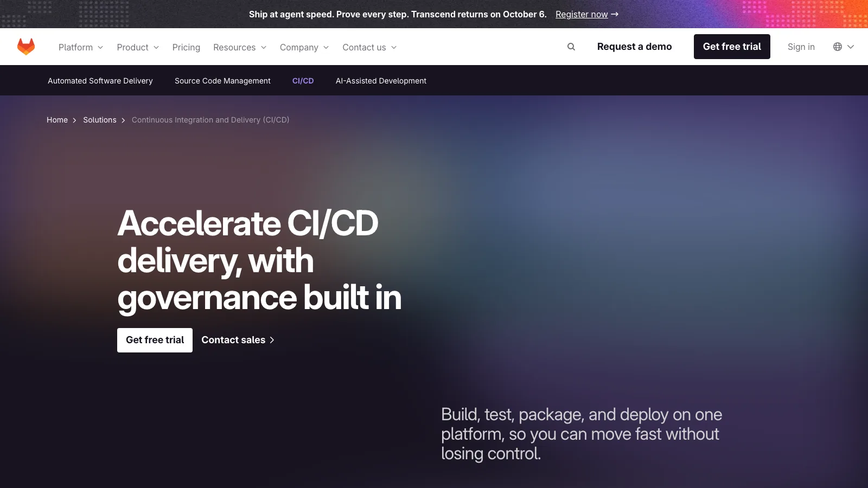Click the globe language icon
868x488 pixels.
tap(838, 47)
